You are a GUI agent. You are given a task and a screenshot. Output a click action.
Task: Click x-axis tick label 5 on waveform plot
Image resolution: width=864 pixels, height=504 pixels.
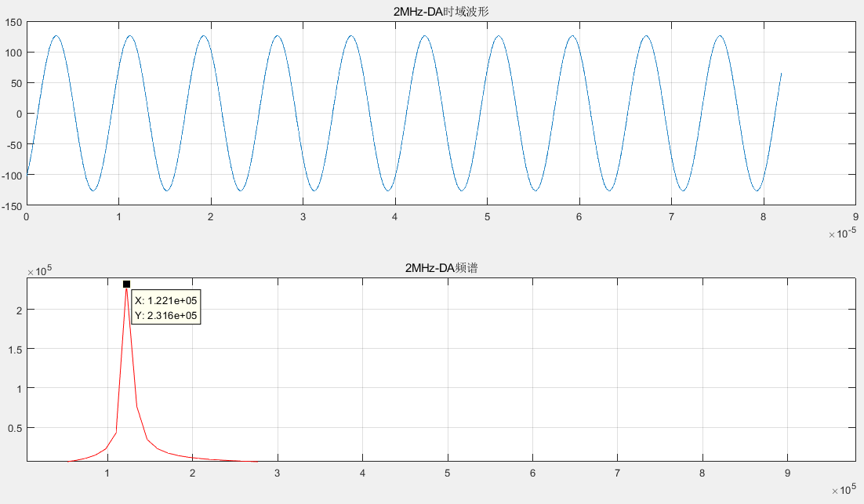pyautogui.click(x=487, y=217)
